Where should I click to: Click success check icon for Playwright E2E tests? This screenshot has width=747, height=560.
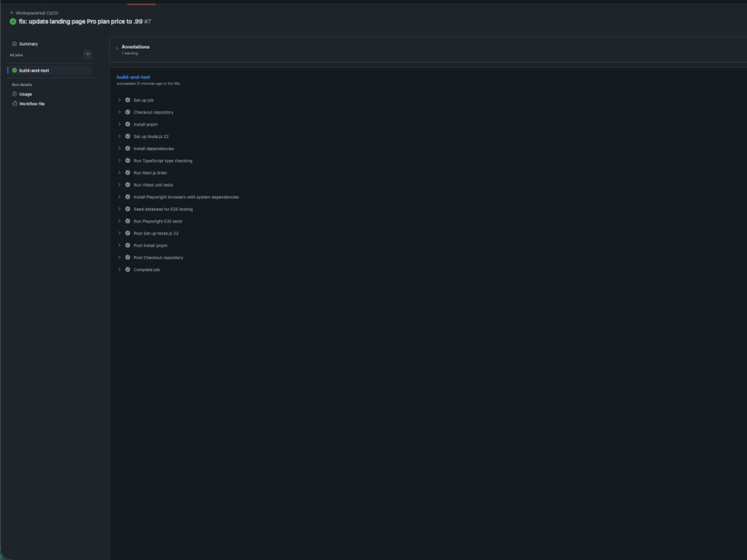click(128, 221)
